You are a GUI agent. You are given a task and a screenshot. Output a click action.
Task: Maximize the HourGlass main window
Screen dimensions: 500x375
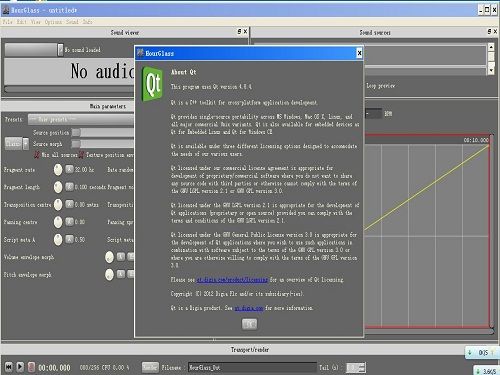coord(487,10)
